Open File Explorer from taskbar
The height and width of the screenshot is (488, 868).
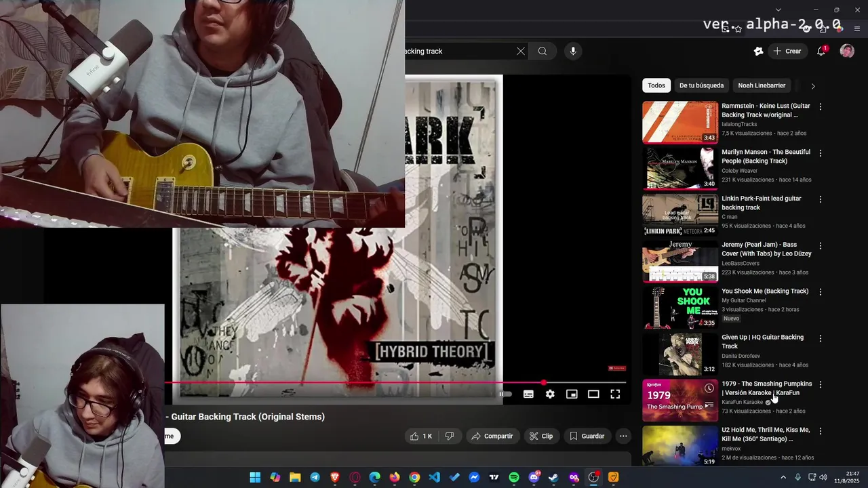point(295,477)
